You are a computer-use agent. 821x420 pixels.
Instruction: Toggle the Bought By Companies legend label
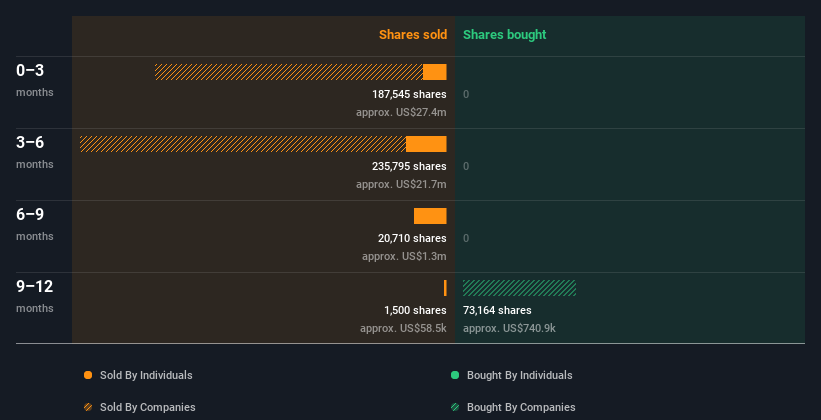click(521, 407)
